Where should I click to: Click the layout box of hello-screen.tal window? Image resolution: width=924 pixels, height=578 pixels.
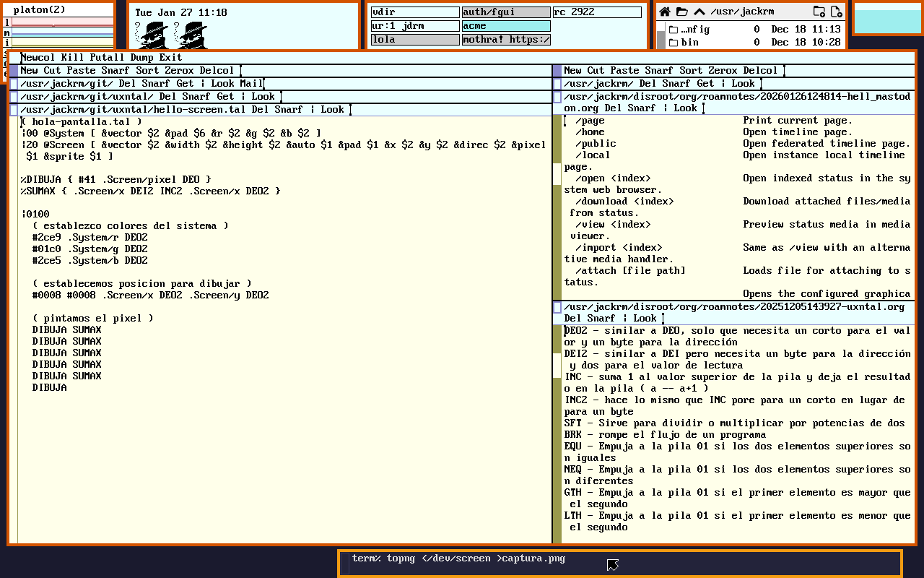click(14, 110)
